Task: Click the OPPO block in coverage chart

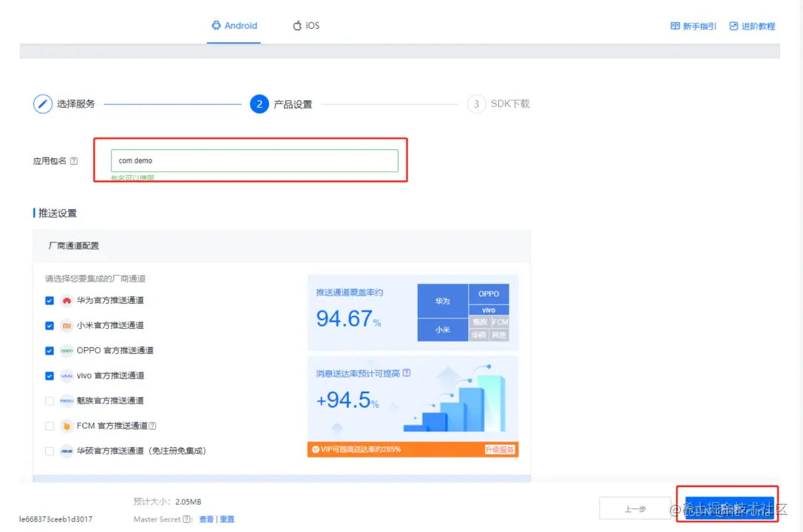Action: (489, 294)
